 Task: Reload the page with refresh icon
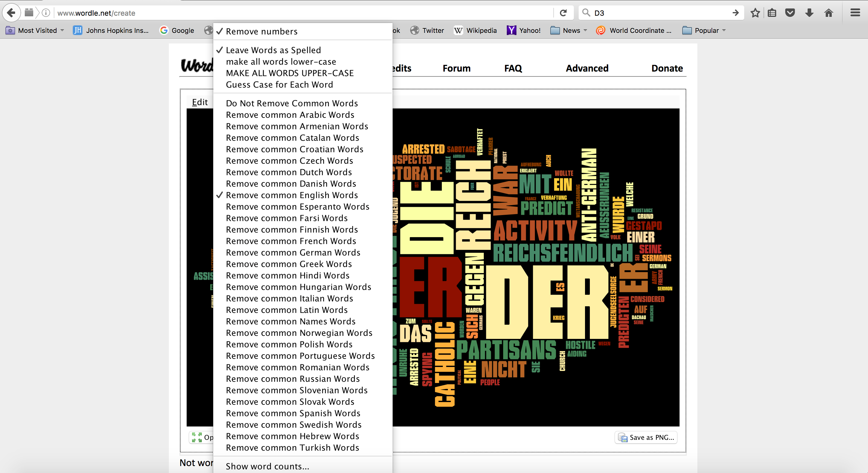pos(563,13)
